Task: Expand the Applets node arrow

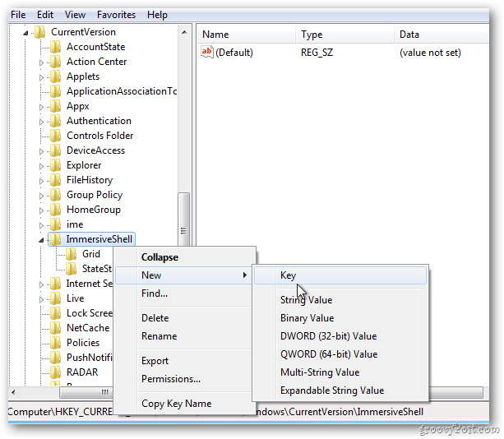Action: tap(41, 77)
